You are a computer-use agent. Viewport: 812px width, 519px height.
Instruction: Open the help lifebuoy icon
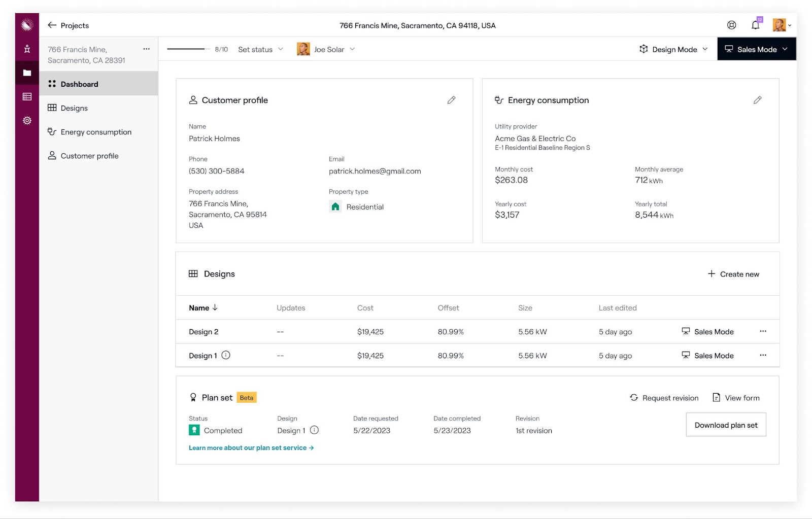point(731,25)
